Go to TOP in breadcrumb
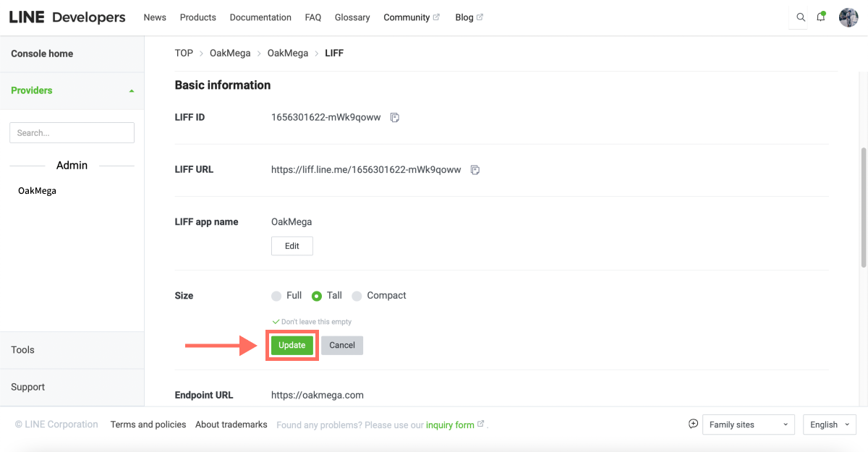The width and height of the screenshot is (868, 452). (x=184, y=53)
